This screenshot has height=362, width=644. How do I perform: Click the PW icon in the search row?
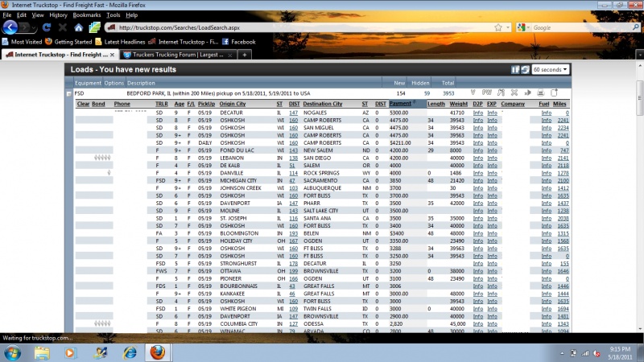487,93
